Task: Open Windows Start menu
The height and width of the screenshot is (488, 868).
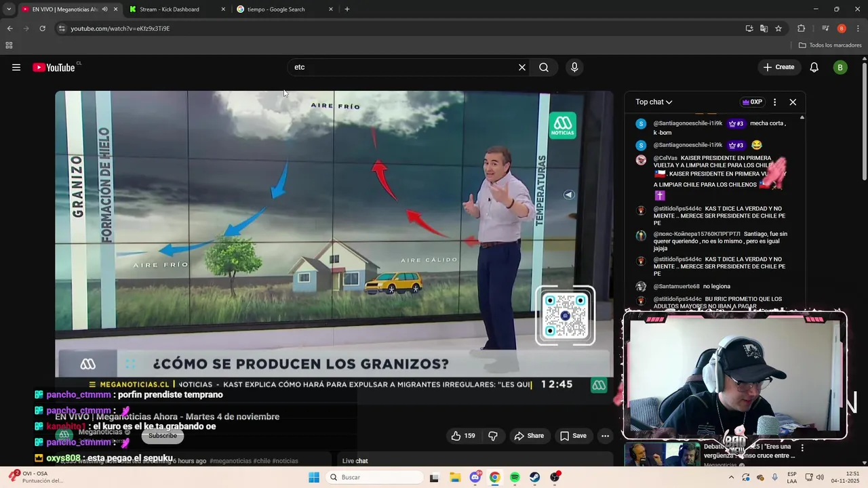Action: pyautogui.click(x=314, y=477)
